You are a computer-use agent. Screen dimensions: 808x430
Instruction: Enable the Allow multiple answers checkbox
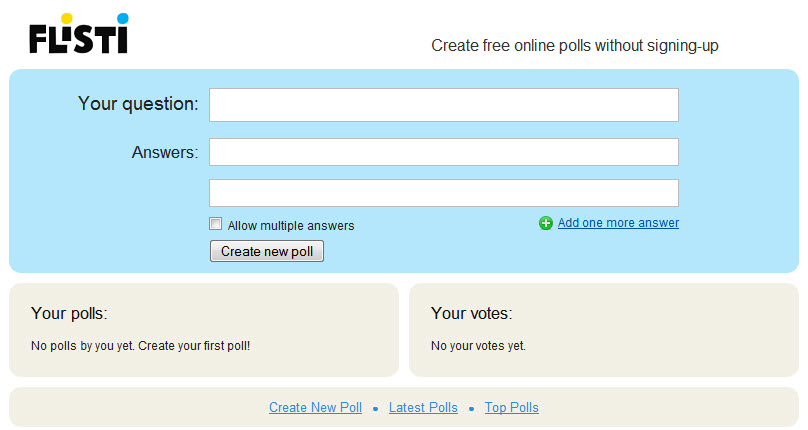215,224
